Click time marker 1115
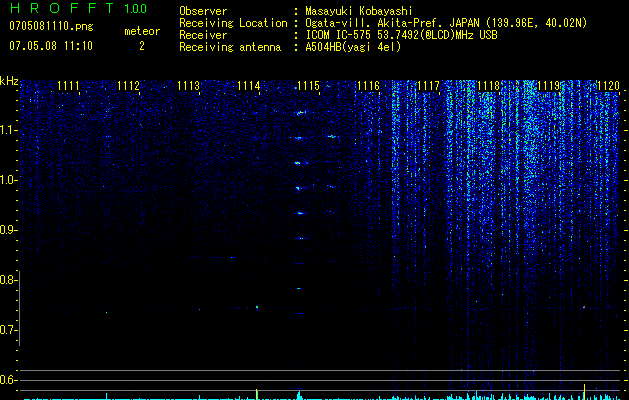The height and width of the screenshot is (400, 629). [x=308, y=86]
